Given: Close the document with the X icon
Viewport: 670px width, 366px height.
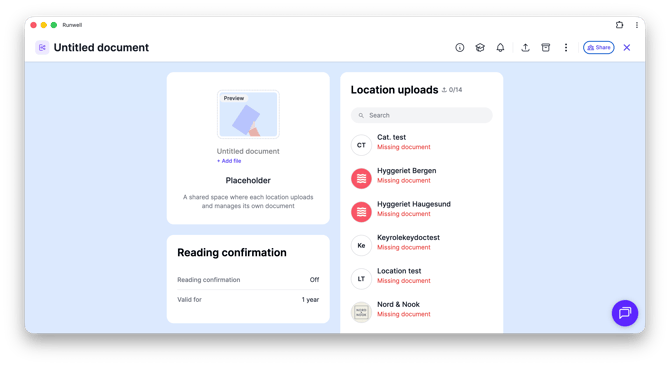Looking at the screenshot, I should pyautogui.click(x=626, y=48).
